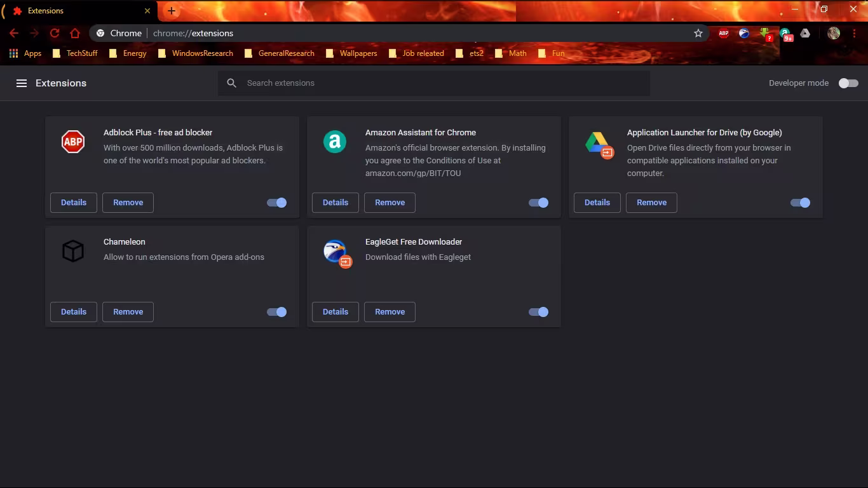The image size is (868, 488).
Task: Expand the Wallpapers bookmark folder
Action: 351,53
